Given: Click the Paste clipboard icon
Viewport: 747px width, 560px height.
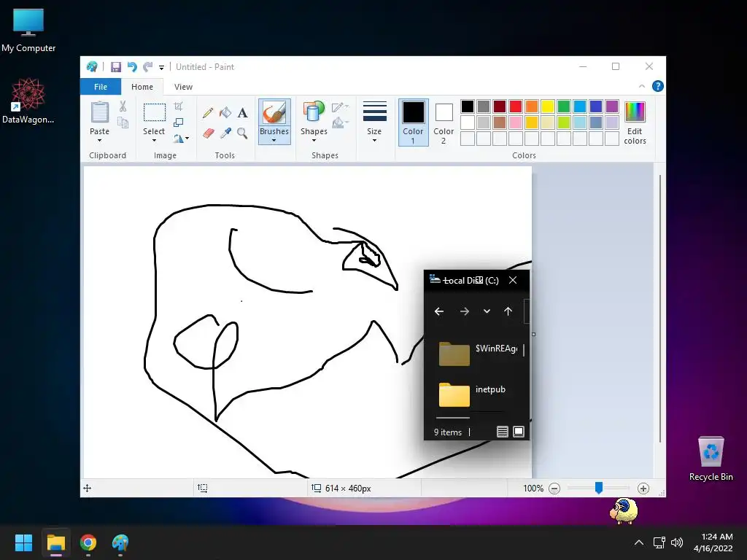Looking at the screenshot, I should 99,113.
